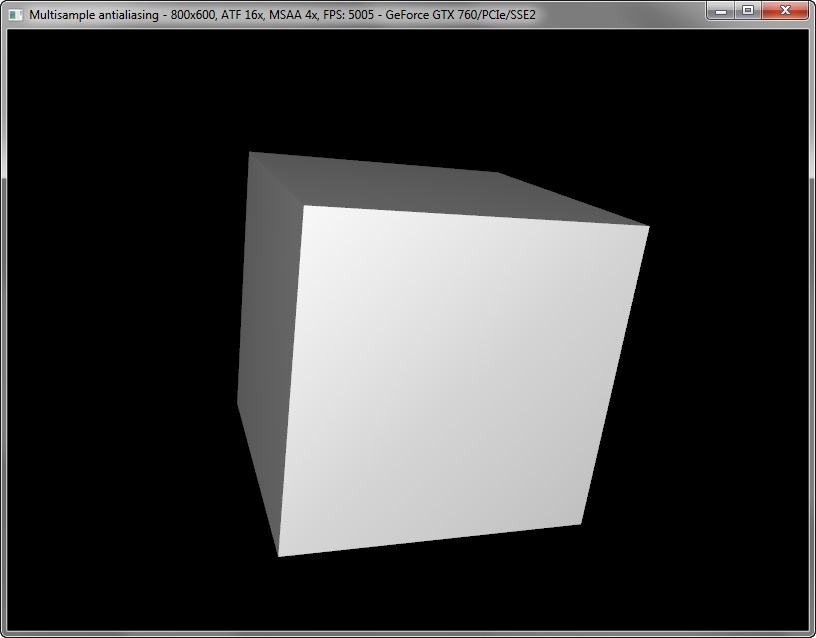816x638 pixels.
Task: Minimize the Multisample antialiasing window
Action: pyautogui.click(x=721, y=10)
